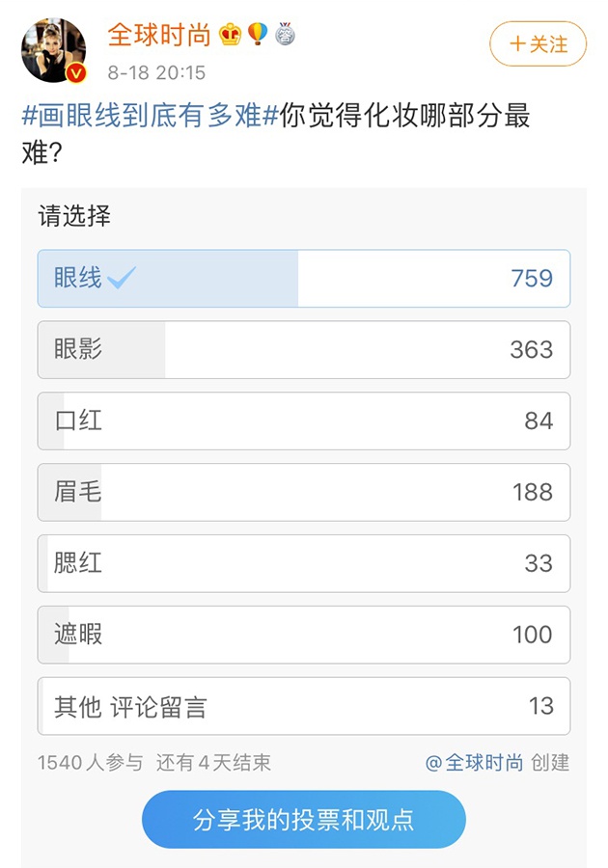
Task: Open the #画眼线到底有多难# hashtag topic
Action: [x=150, y=117]
